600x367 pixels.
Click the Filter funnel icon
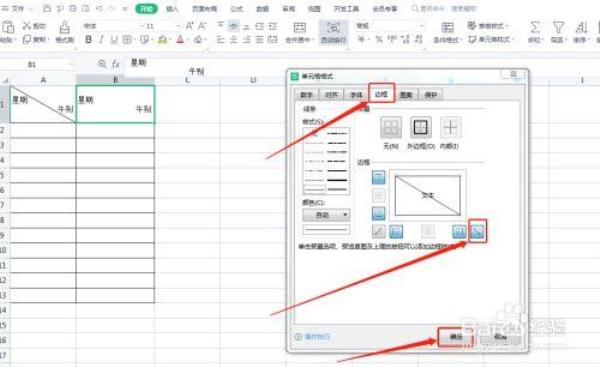558,28
